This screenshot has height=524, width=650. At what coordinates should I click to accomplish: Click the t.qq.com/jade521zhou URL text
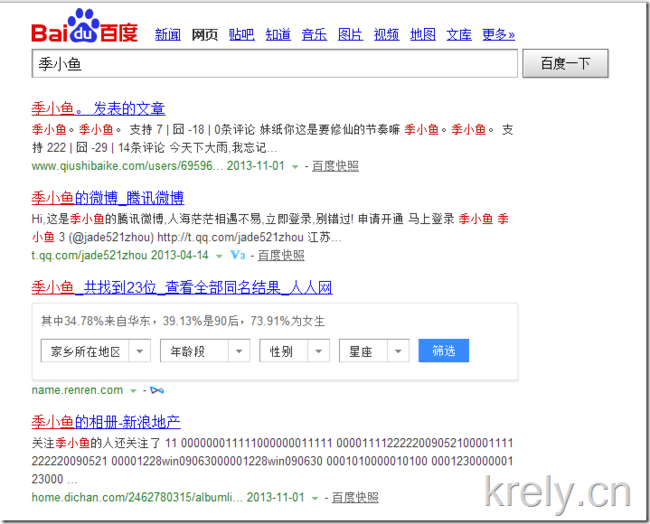(x=89, y=255)
